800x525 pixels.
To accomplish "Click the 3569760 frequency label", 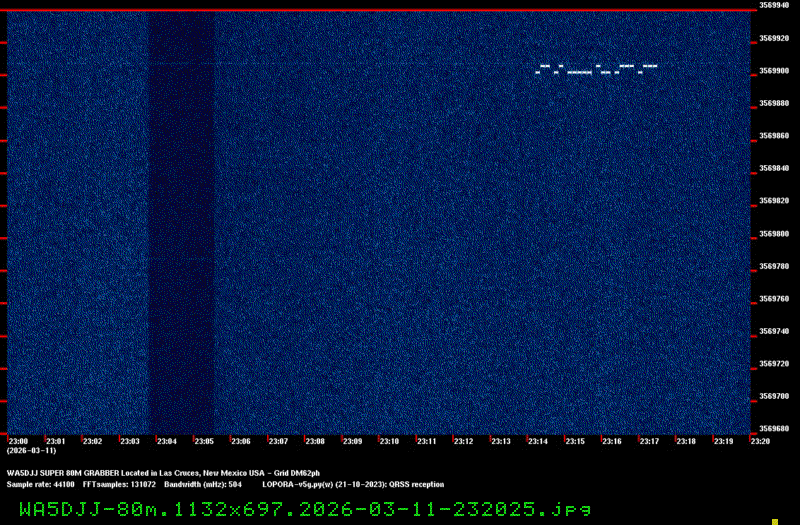I will click(x=774, y=299).
